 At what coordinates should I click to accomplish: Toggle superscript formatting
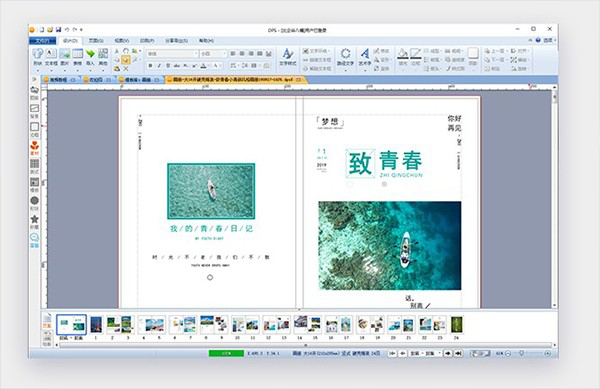tap(194, 66)
